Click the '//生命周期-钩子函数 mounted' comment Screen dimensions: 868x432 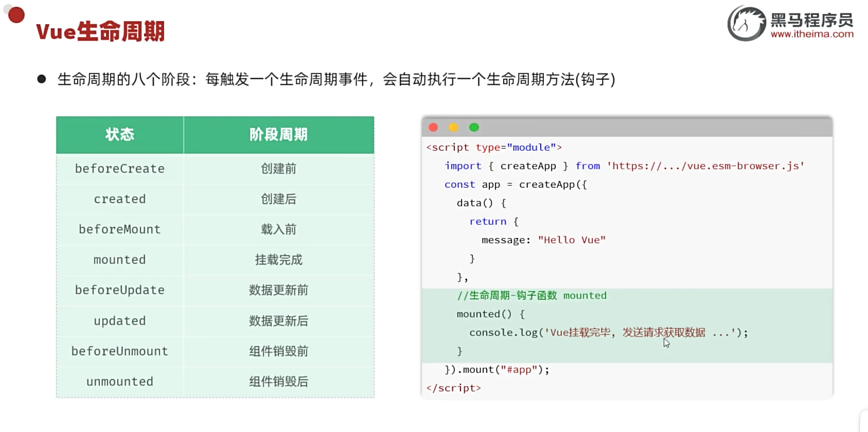click(532, 296)
